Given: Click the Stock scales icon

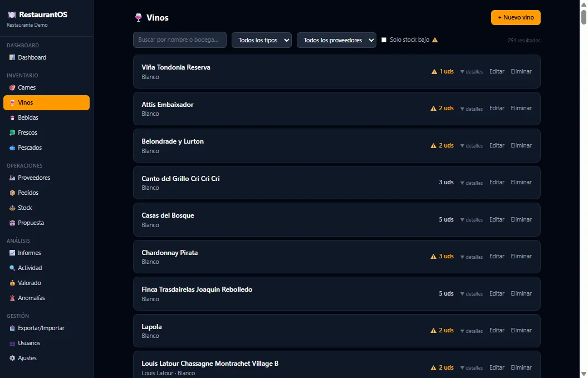Looking at the screenshot, I should [12, 208].
